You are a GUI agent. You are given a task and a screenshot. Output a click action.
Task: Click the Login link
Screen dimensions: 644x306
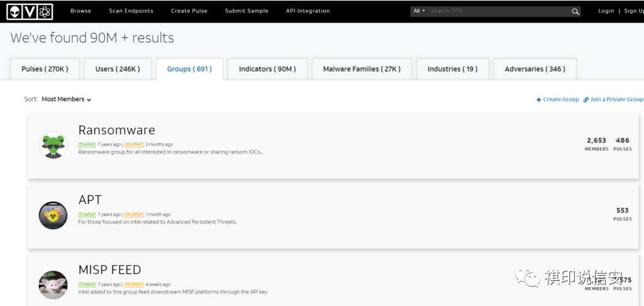(606, 11)
